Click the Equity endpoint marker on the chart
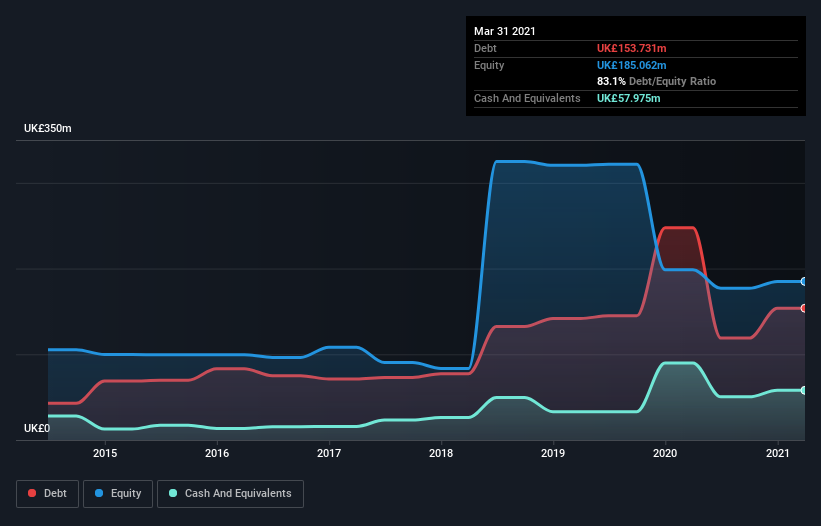This screenshot has height=526, width=821. tap(804, 282)
